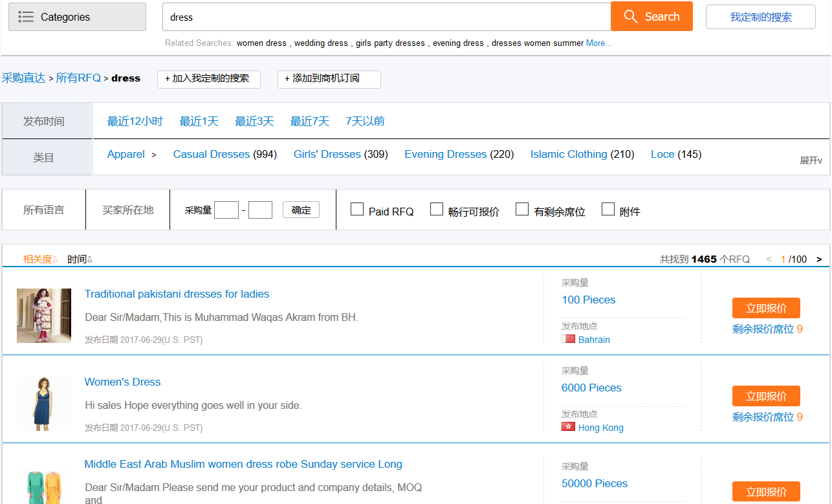This screenshot has height=504, width=832.
Task: Click the Hong Kong location link
Action: tap(601, 428)
